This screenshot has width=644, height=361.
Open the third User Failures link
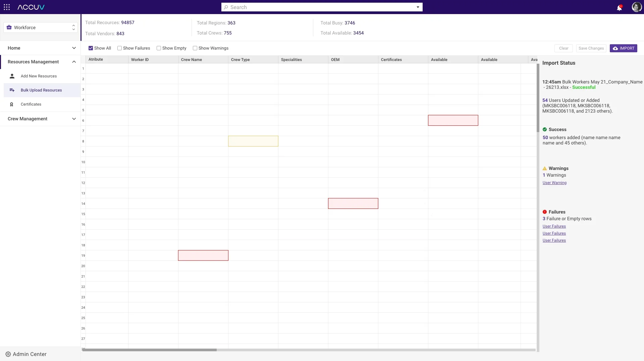(x=554, y=240)
